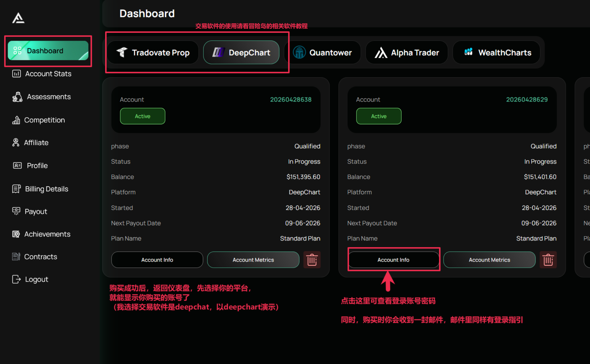
Task: Click the Dashboard page heading
Action: point(147,14)
